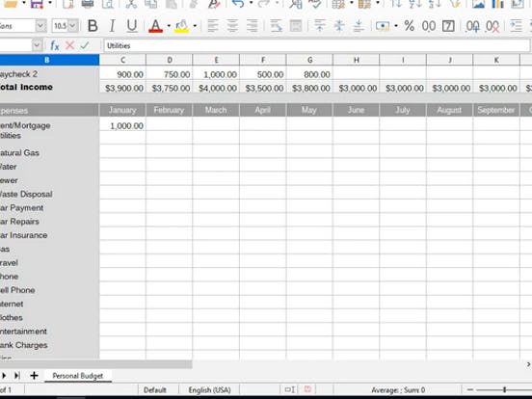Click the Merge and Center Cells icon
The image size is (532, 399).
point(296,26)
